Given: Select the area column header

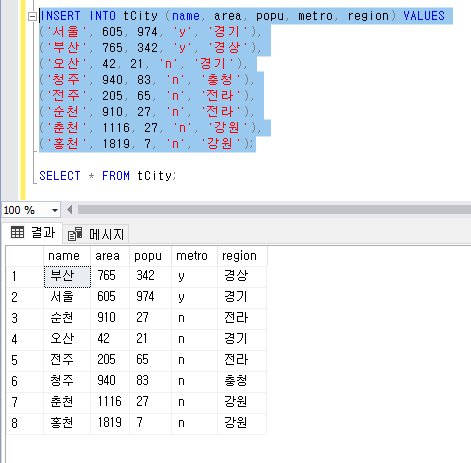Looking at the screenshot, I should coord(110,256).
